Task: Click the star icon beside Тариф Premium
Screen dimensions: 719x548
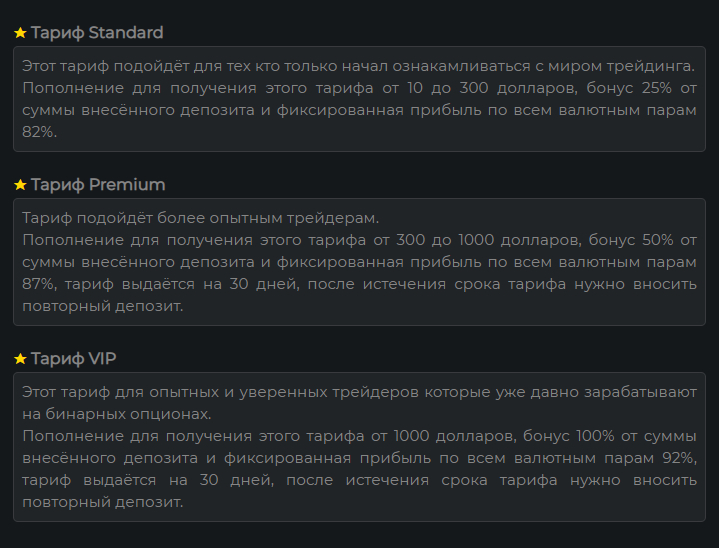Action: (20, 185)
